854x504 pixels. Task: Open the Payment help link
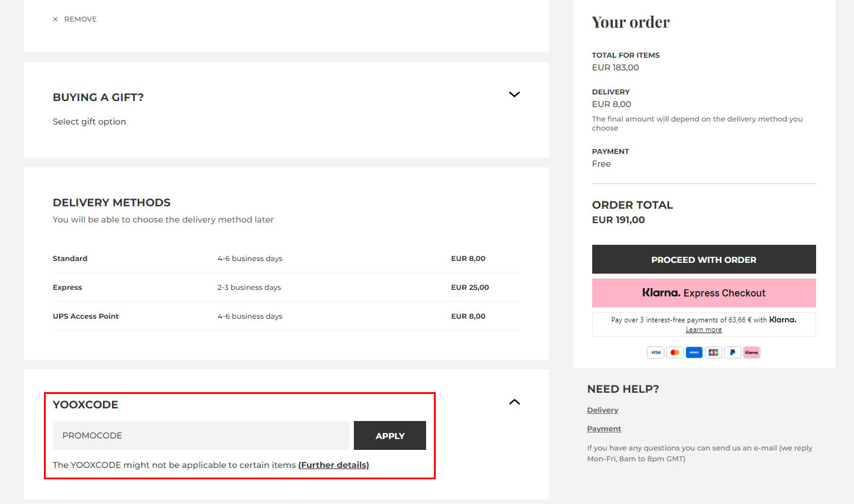click(x=604, y=429)
